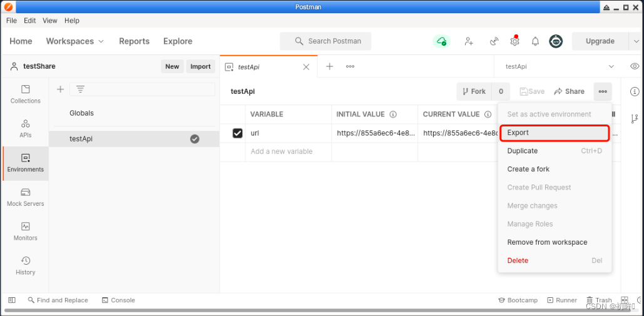Image resolution: width=644 pixels, height=316 pixels.
Task: Click the tab options three-dot icon
Action: coord(350,66)
